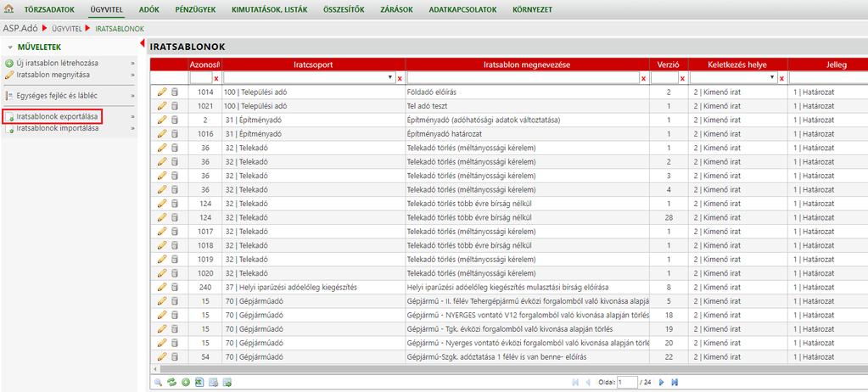Screen dimensions: 868x392
Task: Clear the Keletkezés helye filter red X
Action: coord(781,79)
